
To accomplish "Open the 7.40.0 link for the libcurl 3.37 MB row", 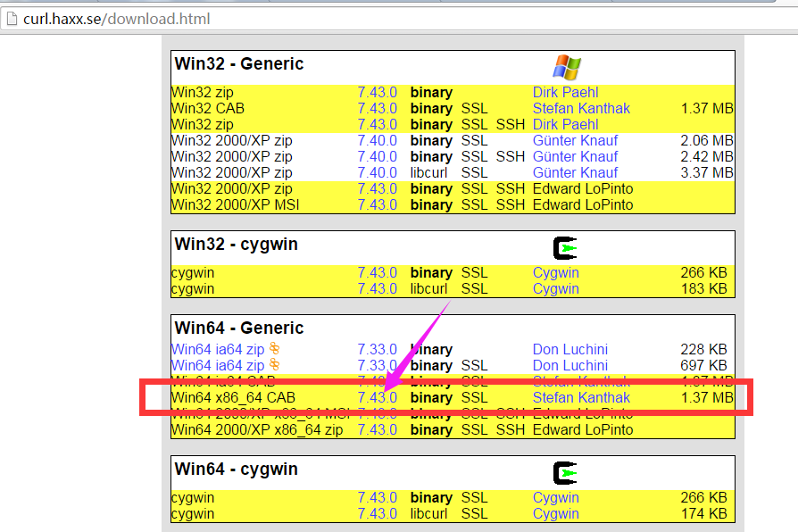I will tap(377, 172).
